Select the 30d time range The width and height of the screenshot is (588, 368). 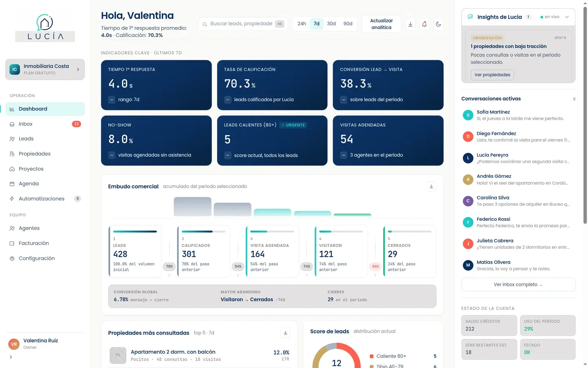tap(331, 24)
